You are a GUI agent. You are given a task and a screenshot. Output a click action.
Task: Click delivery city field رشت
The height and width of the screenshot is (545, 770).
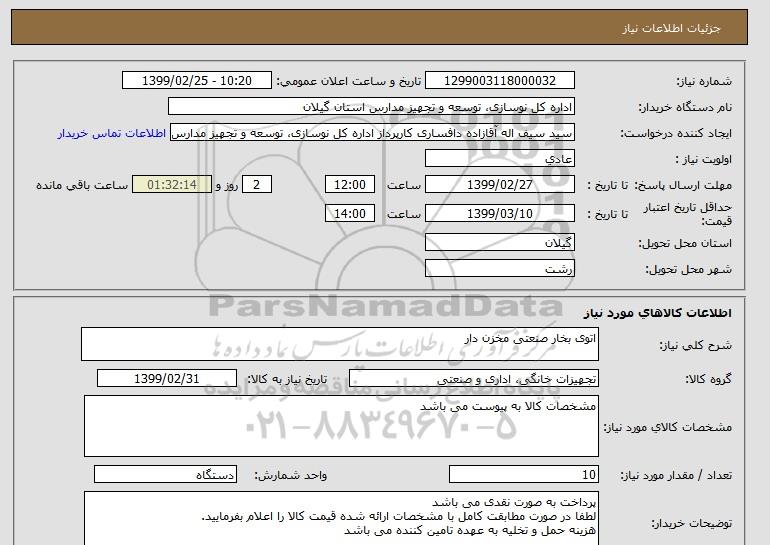(499, 269)
